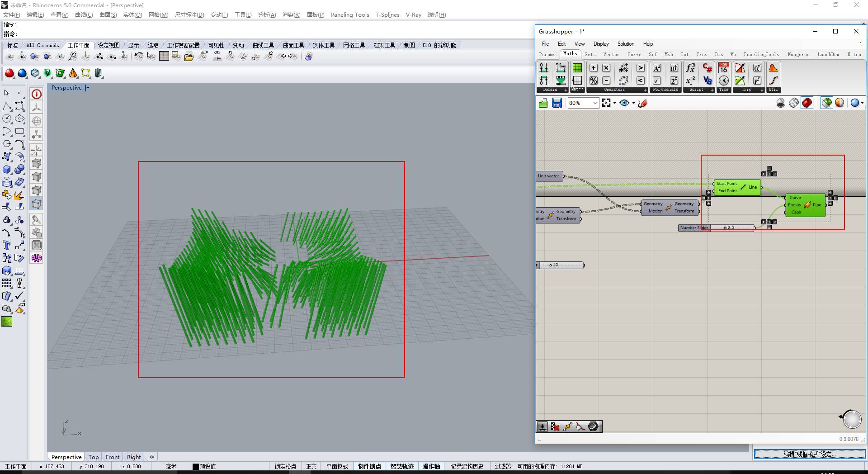The height and width of the screenshot is (474, 868).
Task: Click the 工作平面 label in status bar
Action: (16, 466)
